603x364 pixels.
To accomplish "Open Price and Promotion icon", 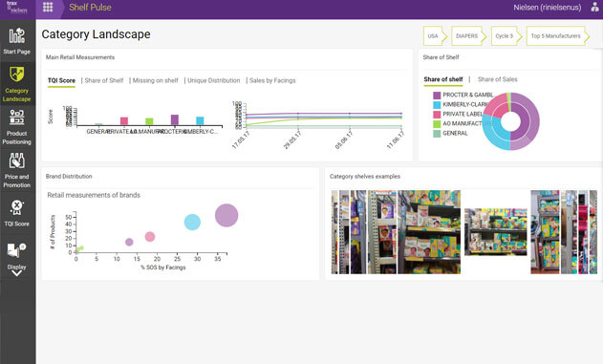I will [x=16, y=161].
